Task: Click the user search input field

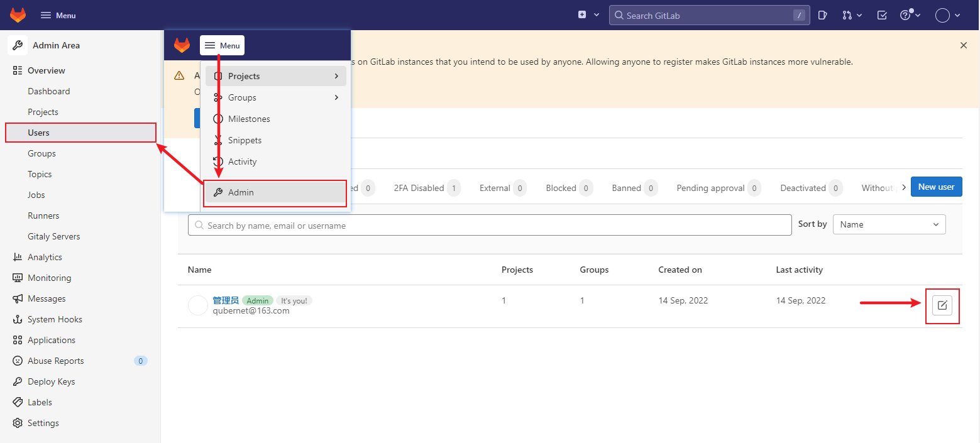Action: (x=490, y=225)
